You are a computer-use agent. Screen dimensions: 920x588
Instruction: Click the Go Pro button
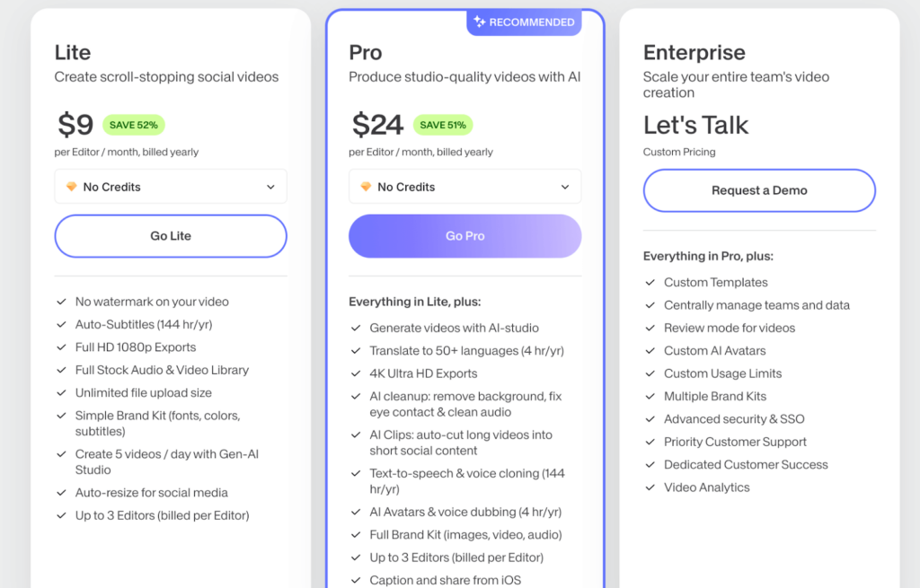pos(464,236)
